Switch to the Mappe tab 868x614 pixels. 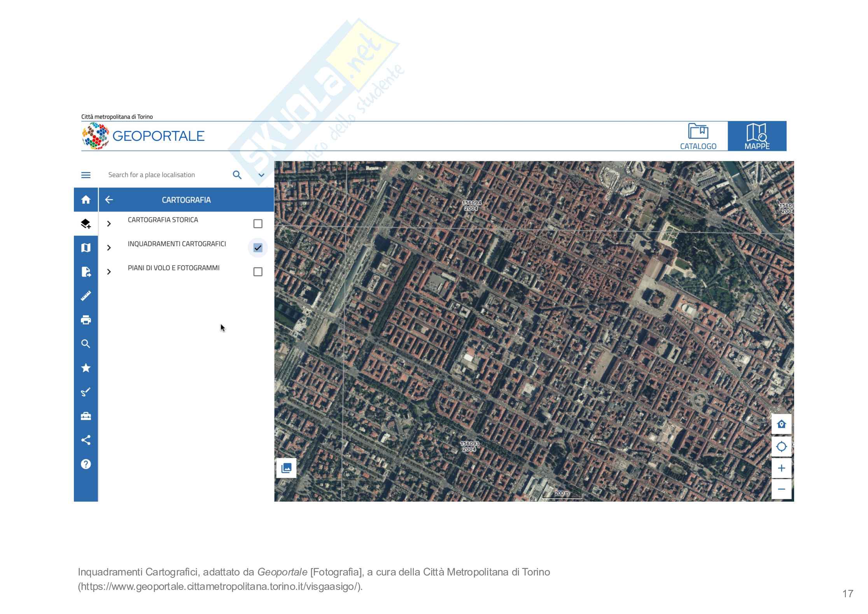[x=757, y=136]
